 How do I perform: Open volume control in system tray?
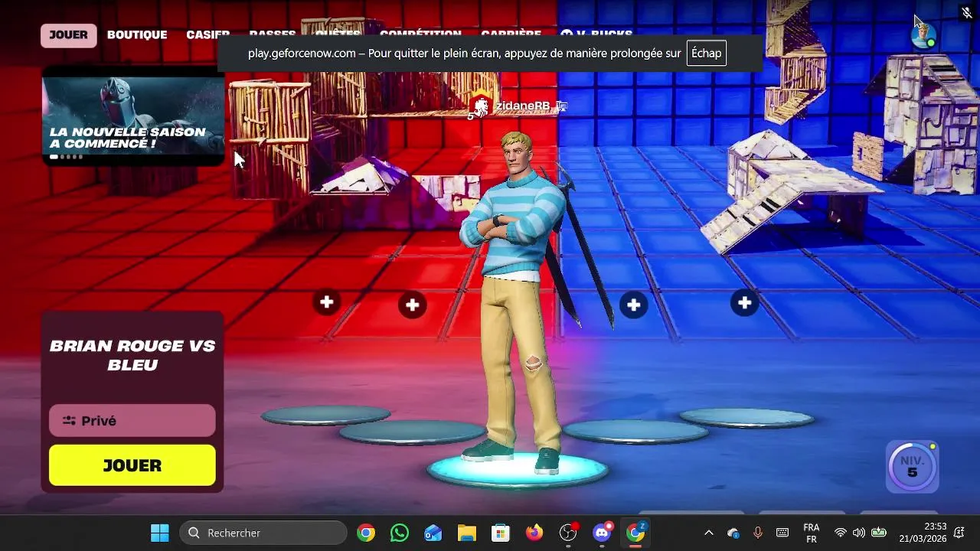(x=859, y=533)
